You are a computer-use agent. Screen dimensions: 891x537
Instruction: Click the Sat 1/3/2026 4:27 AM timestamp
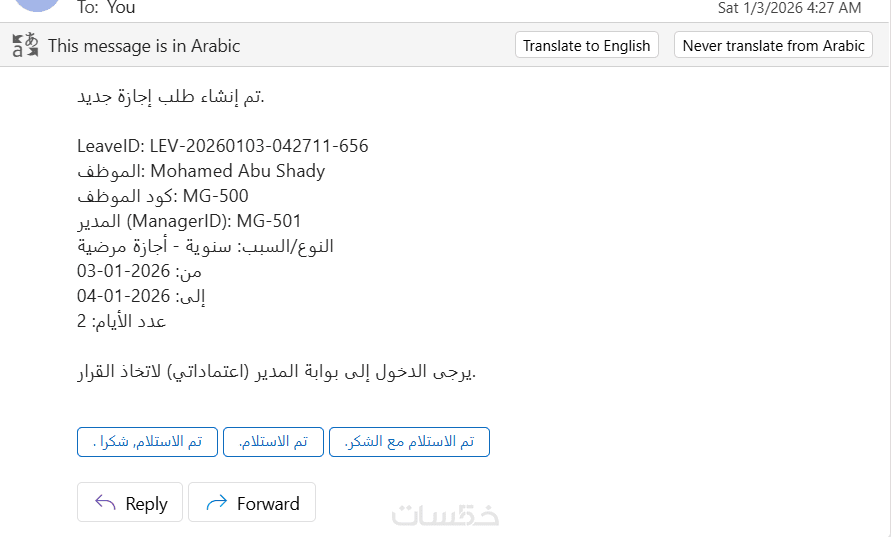point(789,8)
